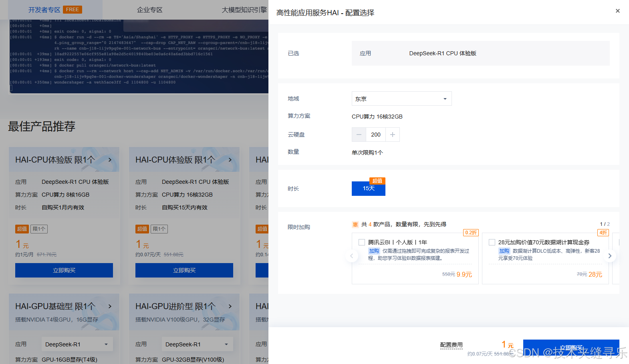
Task: Click the FREE badge next to 开发者专区
Action: [x=73, y=10]
